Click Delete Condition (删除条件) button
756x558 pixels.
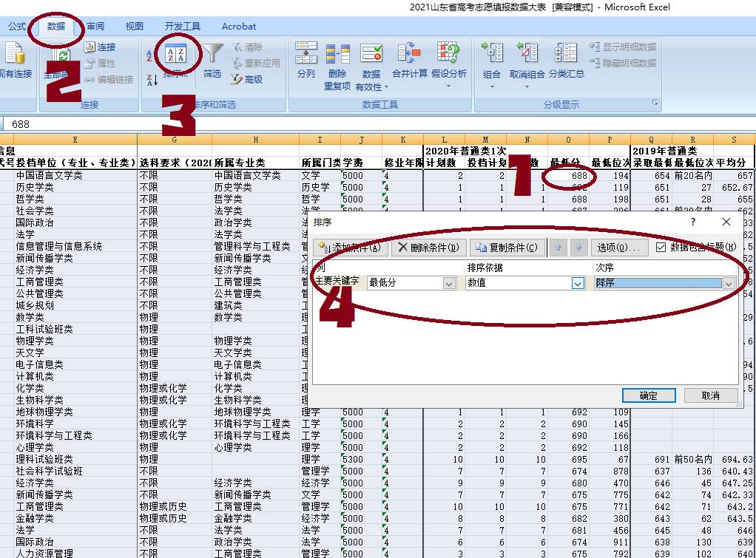pyautogui.click(x=428, y=247)
